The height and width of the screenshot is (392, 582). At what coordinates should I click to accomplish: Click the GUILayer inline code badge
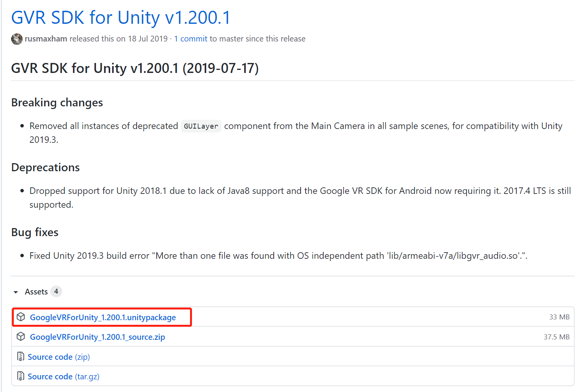point(201,126)
